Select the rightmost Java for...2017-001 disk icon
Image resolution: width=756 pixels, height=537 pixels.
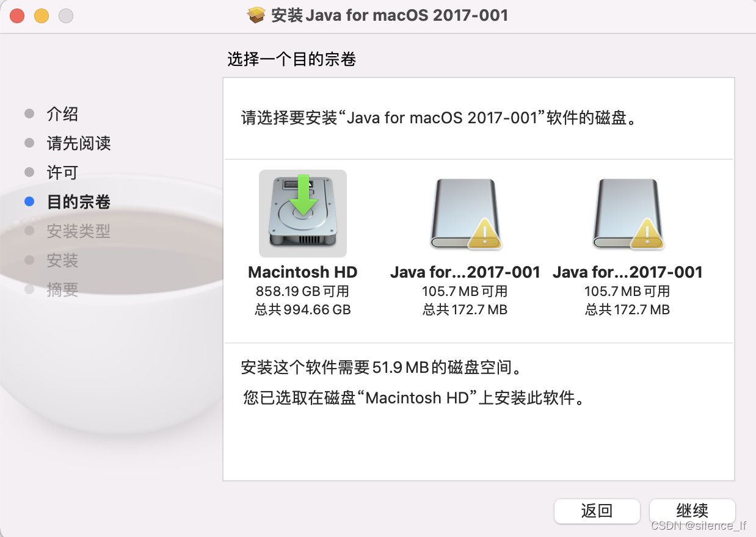tap(628, 214)
